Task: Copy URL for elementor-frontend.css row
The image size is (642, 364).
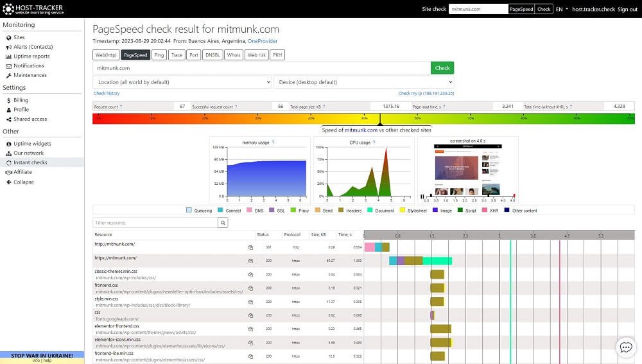Action: tap(250, 329)
